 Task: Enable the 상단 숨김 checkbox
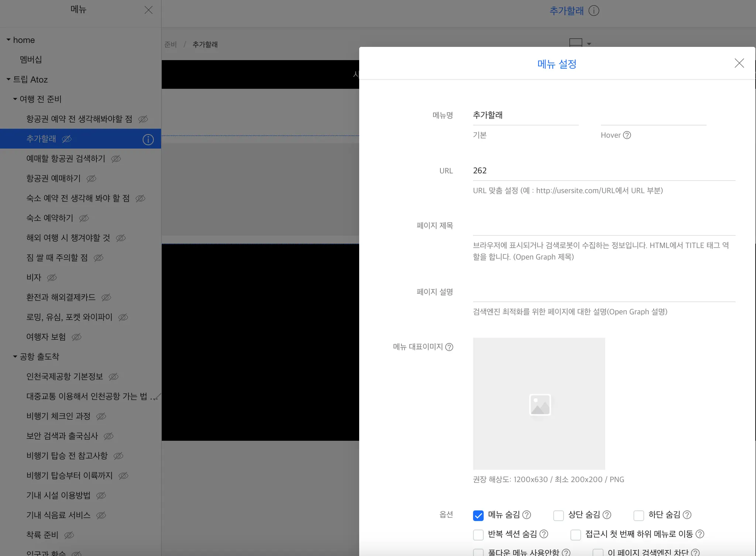click(559, 515)
